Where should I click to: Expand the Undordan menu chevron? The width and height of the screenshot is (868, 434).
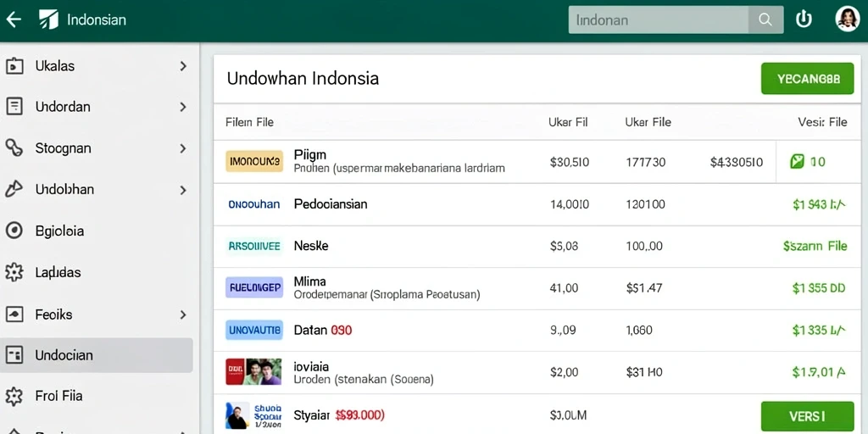coord(183,107)
